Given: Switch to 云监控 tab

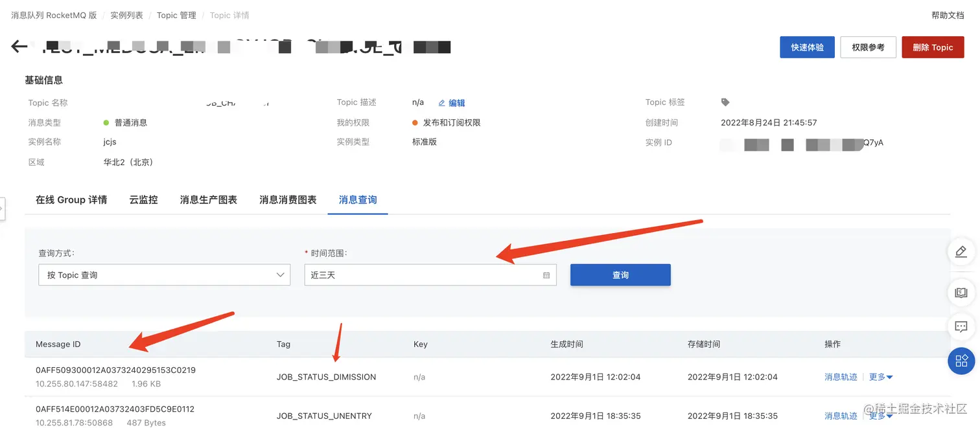Looking at the screenshot, I should pyautogui.click(x=143, y=200).
